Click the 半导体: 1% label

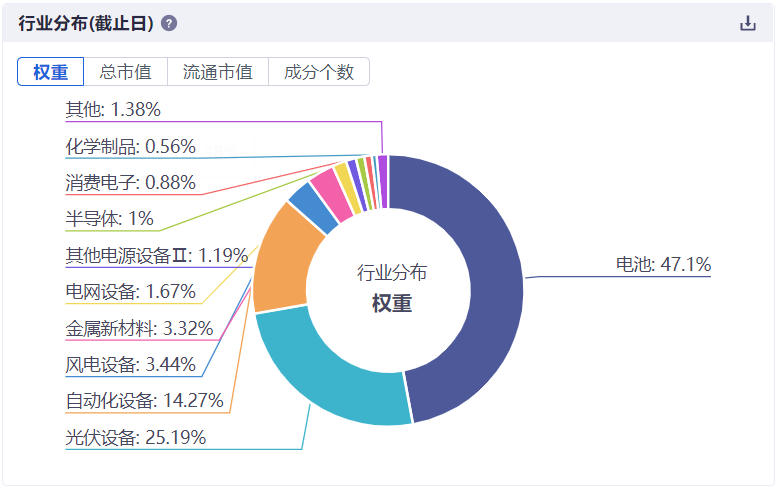110,218
